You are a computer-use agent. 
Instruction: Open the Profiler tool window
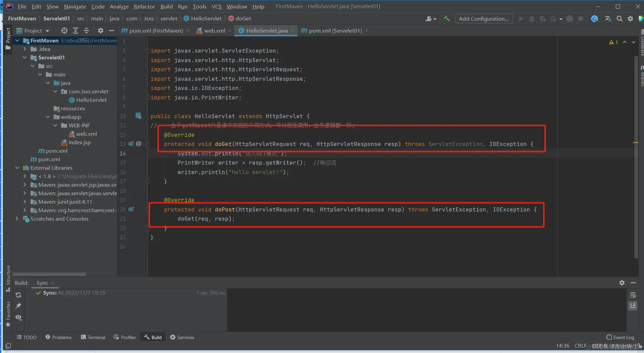pos(125,337)
